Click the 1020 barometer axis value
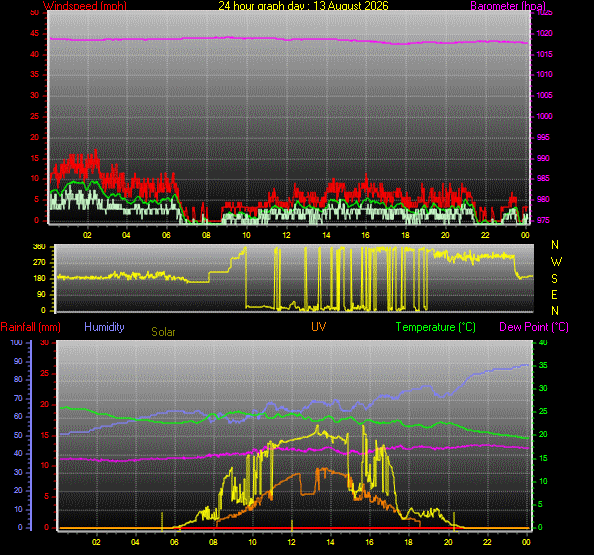Image resolution: width=594 pixels, height=555 pixels. pos(544,33)
